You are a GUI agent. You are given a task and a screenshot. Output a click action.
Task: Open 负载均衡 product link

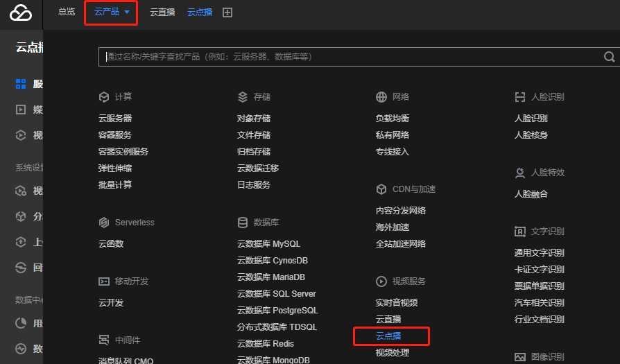click(x=393, y=118)
